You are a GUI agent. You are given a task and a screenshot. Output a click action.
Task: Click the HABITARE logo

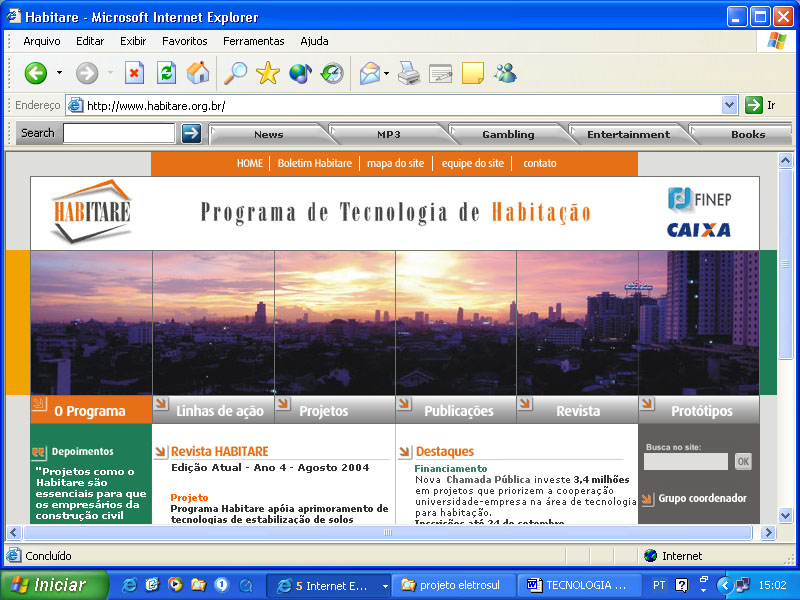pyautogui.click(x=91, y=211)
